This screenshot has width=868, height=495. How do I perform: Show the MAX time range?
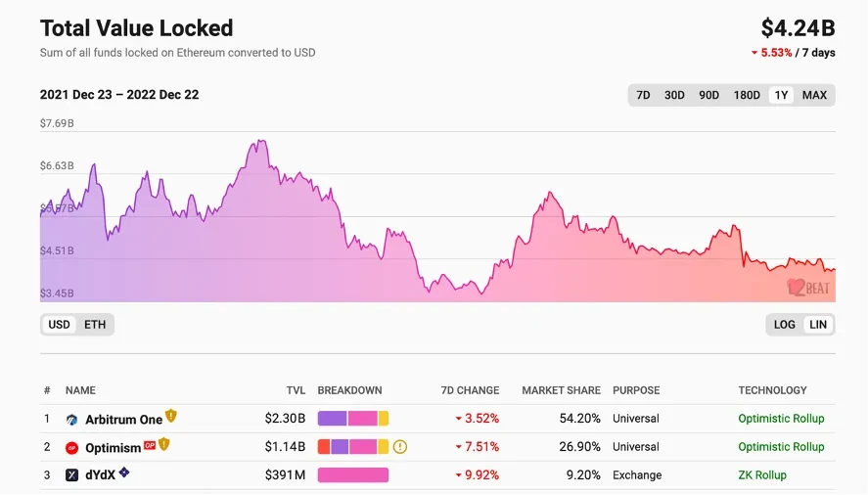pos(814,95)
